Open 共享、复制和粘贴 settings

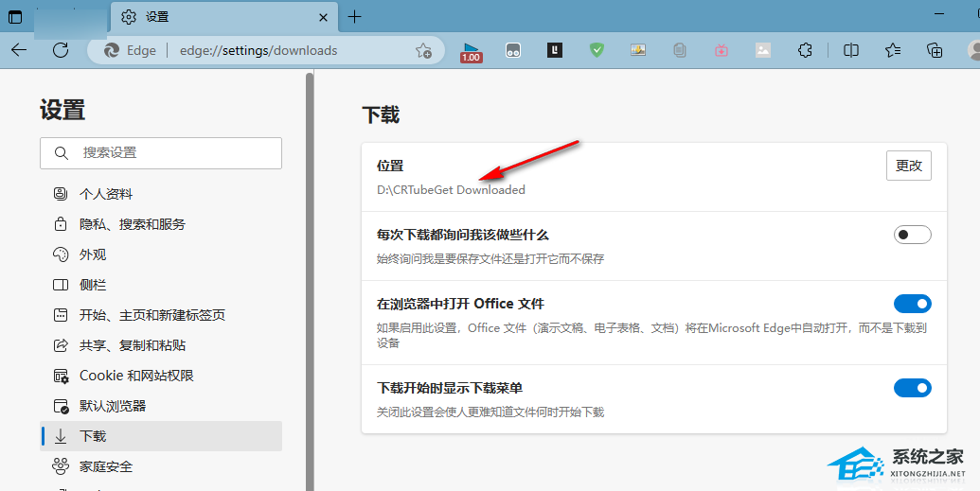161,345
